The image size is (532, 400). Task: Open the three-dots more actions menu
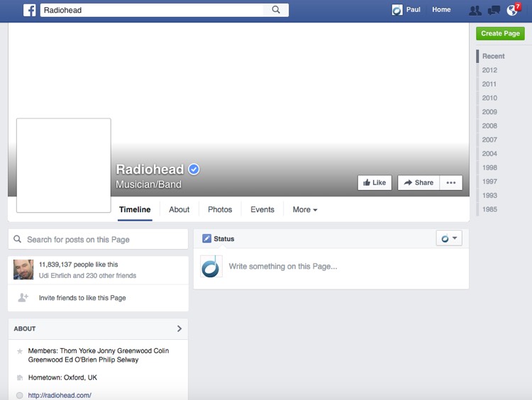tap(451, 182)
